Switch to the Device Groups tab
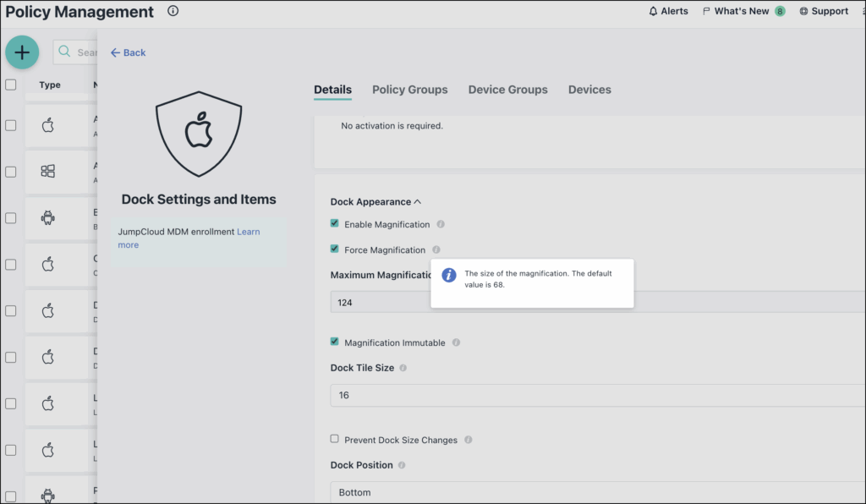 coord(507,90)
